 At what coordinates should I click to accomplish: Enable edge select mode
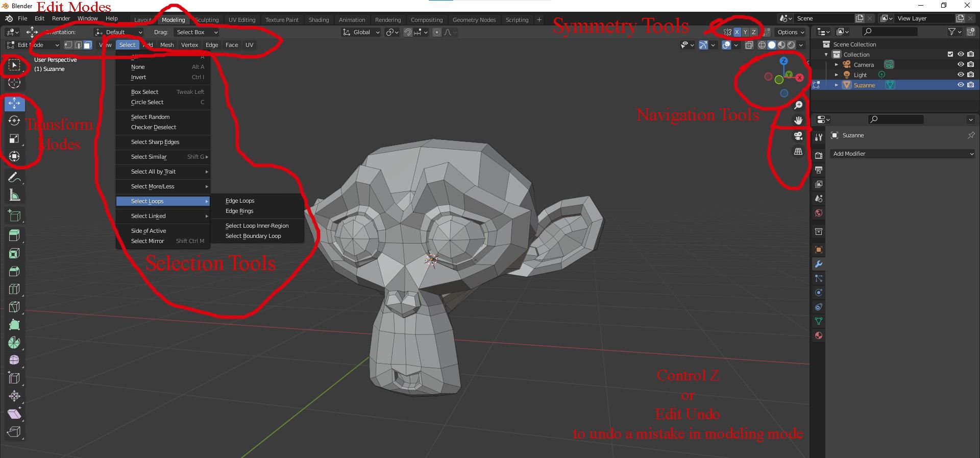78,45
